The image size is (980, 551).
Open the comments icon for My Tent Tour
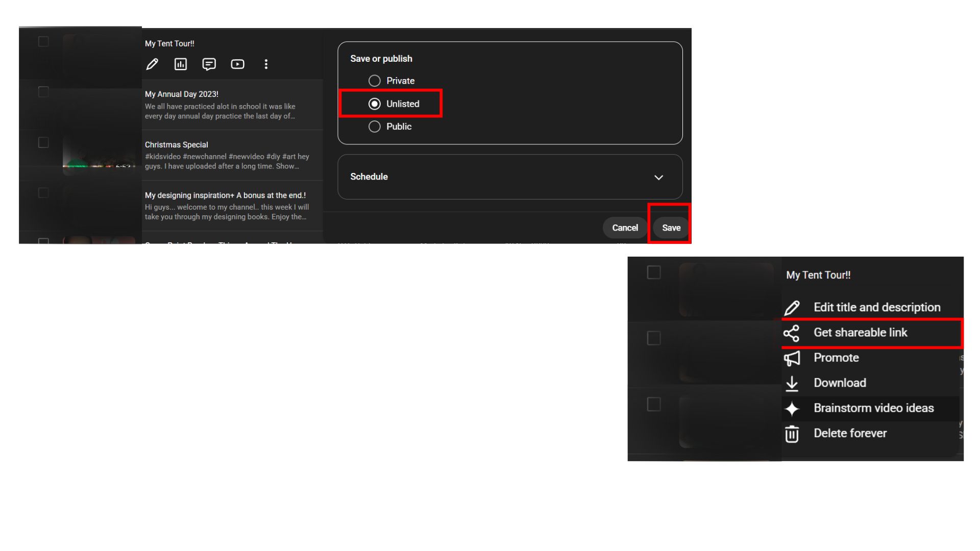(x=209, y=64)
